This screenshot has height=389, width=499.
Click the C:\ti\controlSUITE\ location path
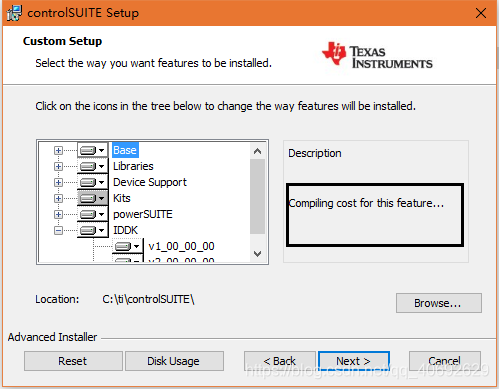tap(148, 299)
